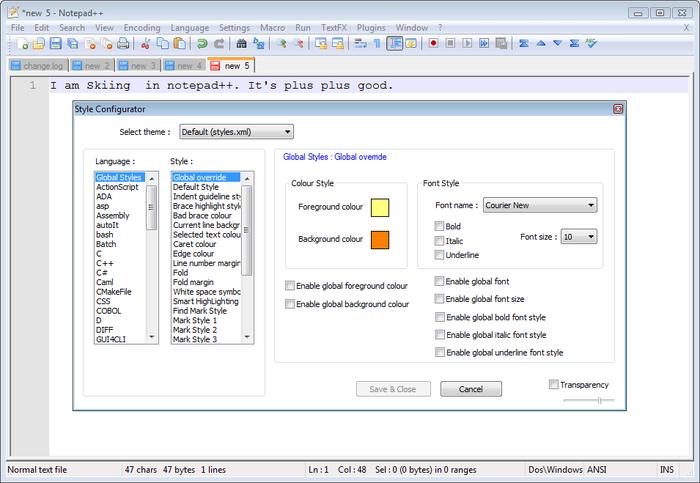
Task: Start macro recording with the red dot icon
Action: pos(433,43)
